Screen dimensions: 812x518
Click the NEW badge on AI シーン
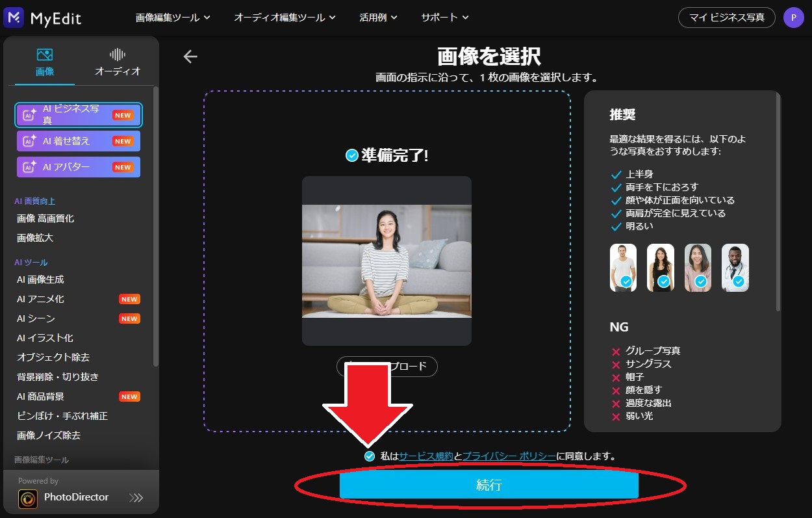(x=129, y=318)
